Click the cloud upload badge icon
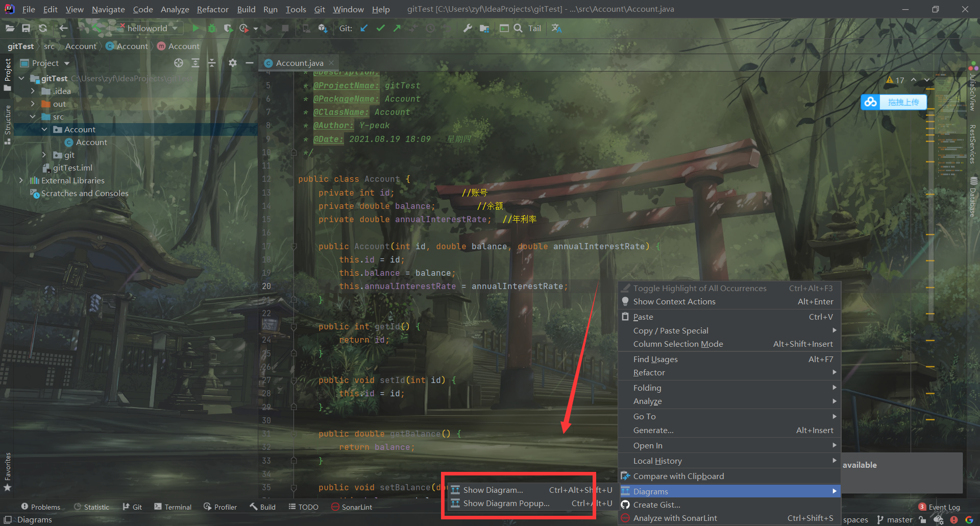Screen dimensions: 980x526 tap(871, 102)
